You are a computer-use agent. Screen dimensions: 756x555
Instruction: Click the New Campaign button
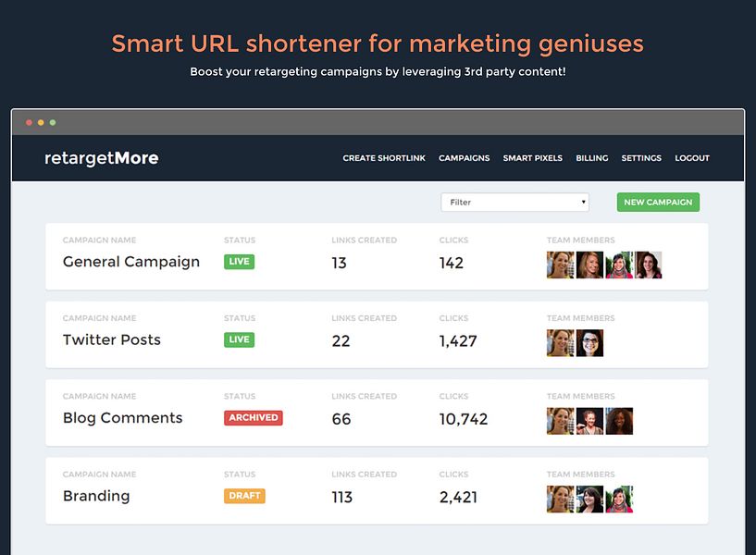658,203
